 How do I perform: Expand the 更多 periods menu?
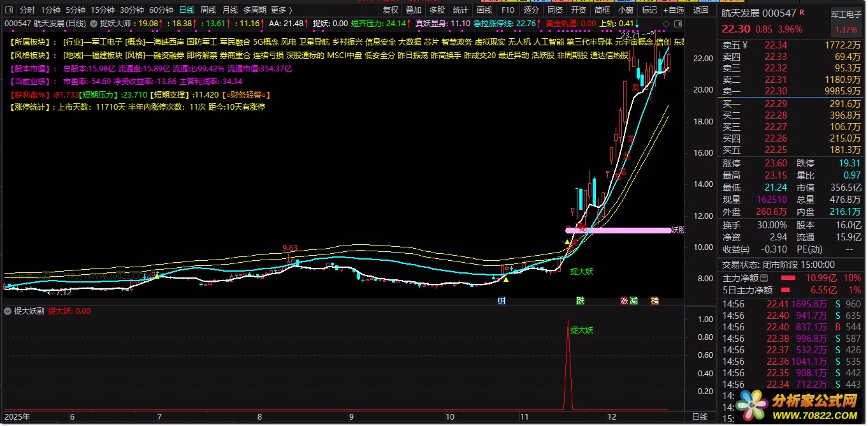(x=281, y=10)
